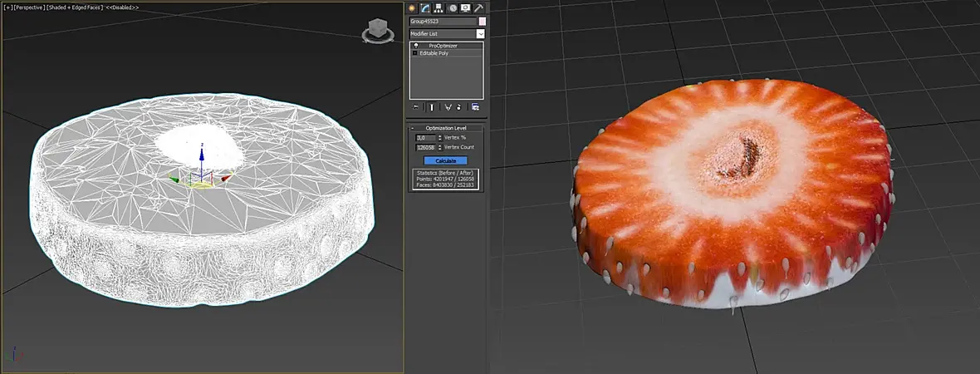
Task: Open the Perspective viewport label menu
Action: pyautogui.click(x=28, y=7)
